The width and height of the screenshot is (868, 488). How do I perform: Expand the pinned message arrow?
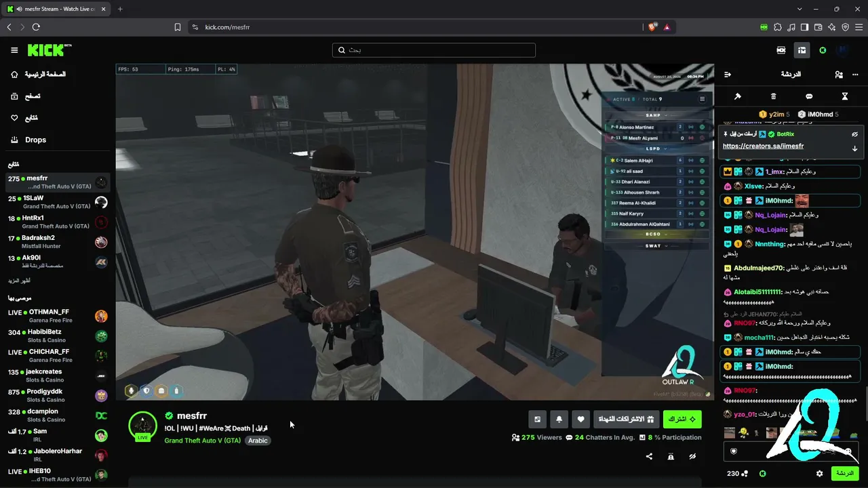coord(854,148)
